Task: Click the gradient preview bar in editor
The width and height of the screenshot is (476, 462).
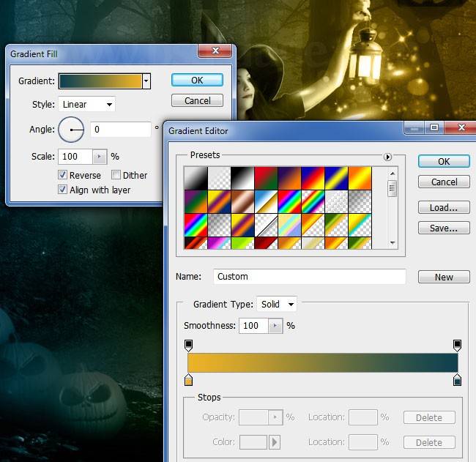Action: pyautogui.click(x=322, y=363)
